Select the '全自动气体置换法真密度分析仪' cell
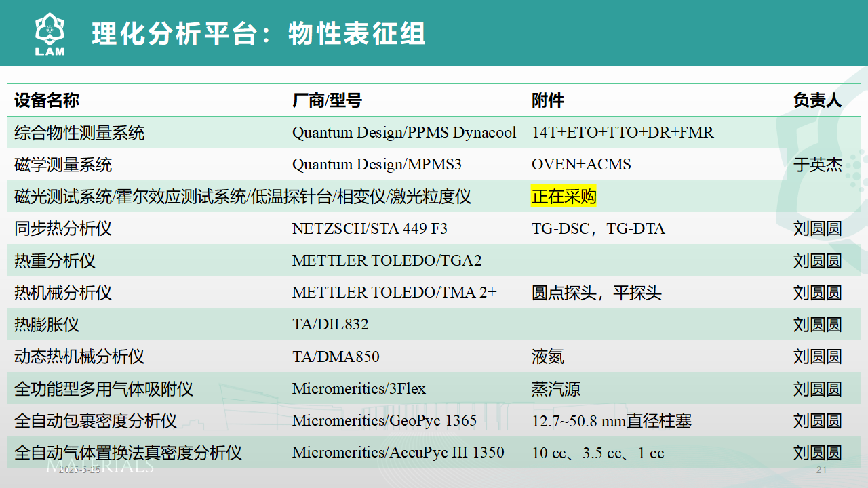Viewport: 868px width, 488px height. click(x=128, y=453)
